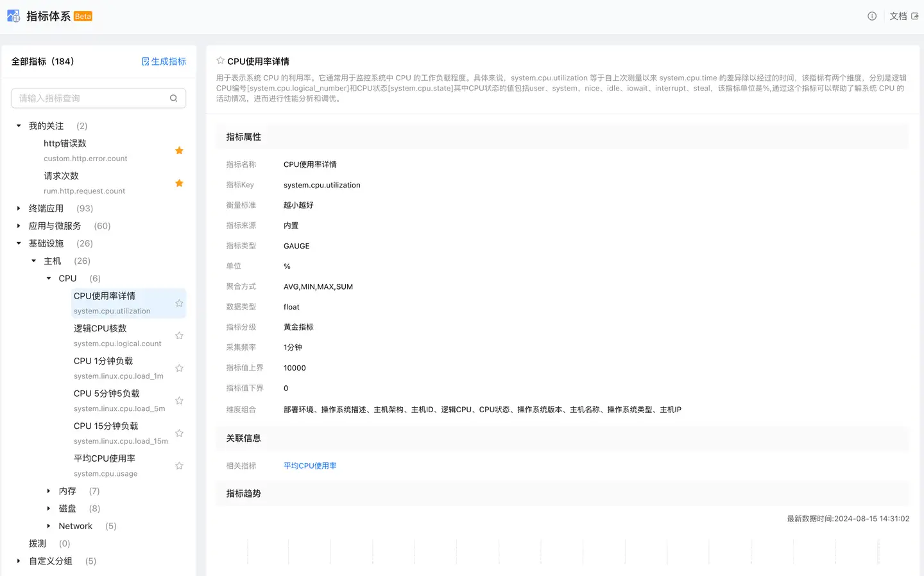This screenshot has width=924, height=576.
Task: Expand the 应用与微服务 category
Action: pos(19,226)
